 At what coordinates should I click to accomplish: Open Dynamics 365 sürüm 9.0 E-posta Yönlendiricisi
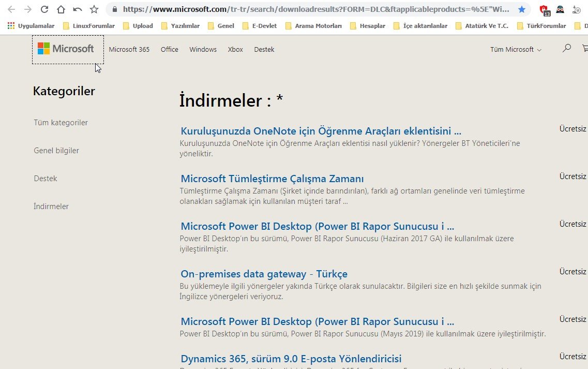click(291, 359)
